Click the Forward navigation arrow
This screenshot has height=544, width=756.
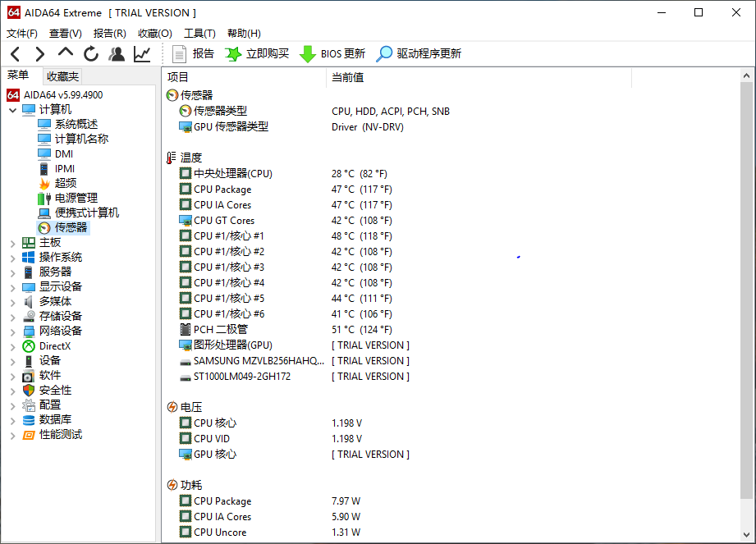point(40,54)
